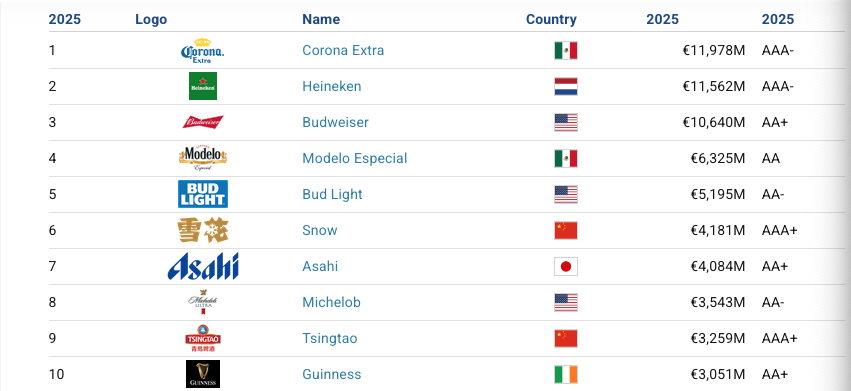Open the Guinness brand link

point(332,374)
